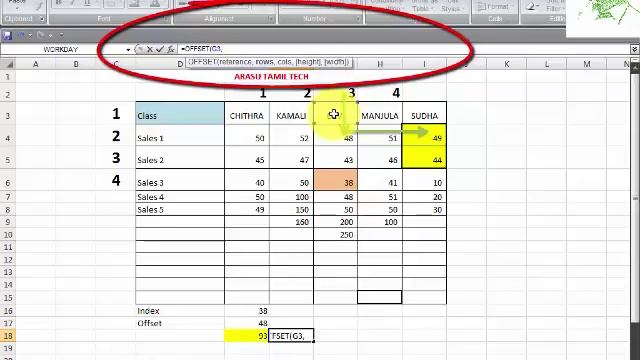Click the Sales 5 label cell
Image resolution: width=640 pixels, height=360 pixels.
point(180,210)
